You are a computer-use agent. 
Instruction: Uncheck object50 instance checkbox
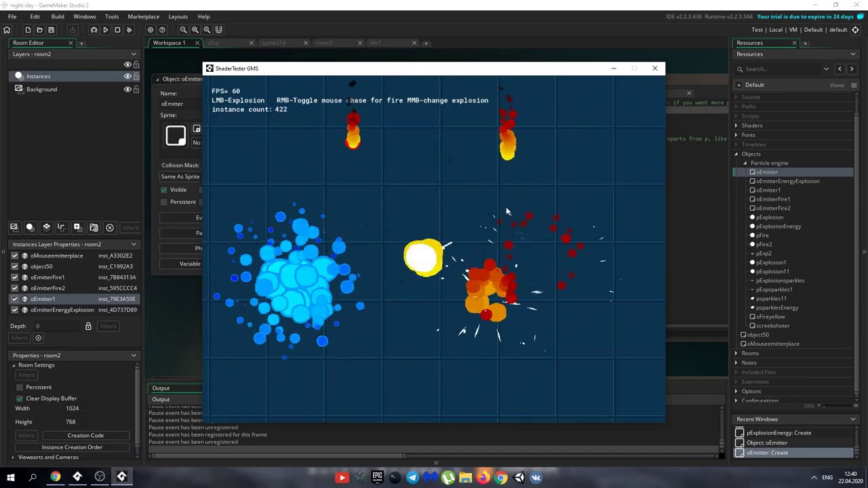point(15,266)
